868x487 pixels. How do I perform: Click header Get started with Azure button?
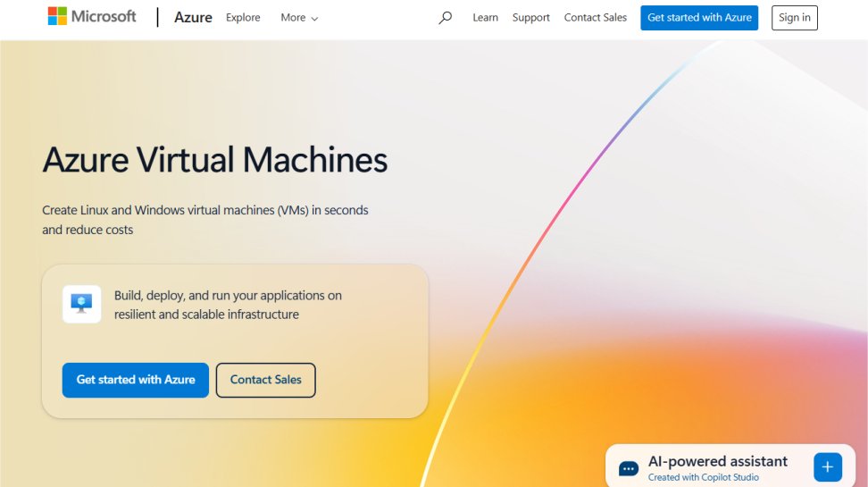coord(699,18)
